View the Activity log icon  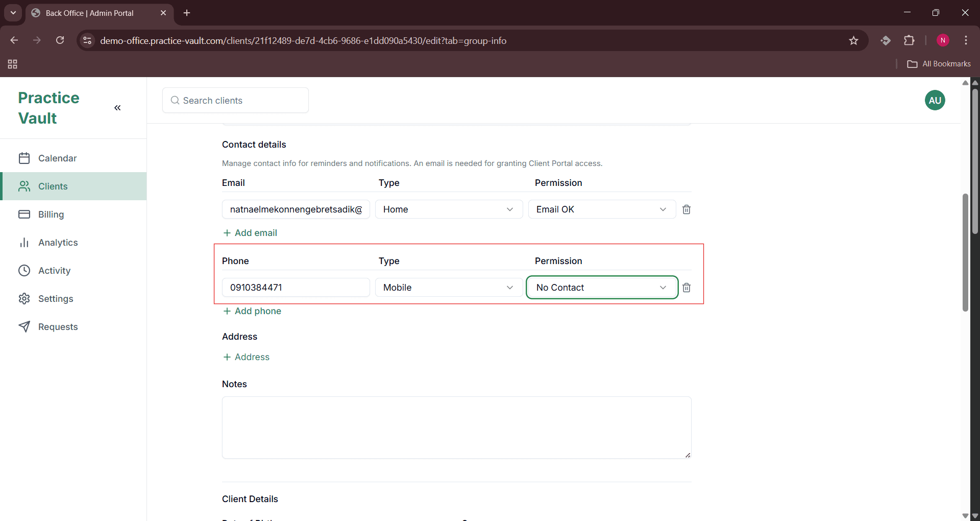24,270
